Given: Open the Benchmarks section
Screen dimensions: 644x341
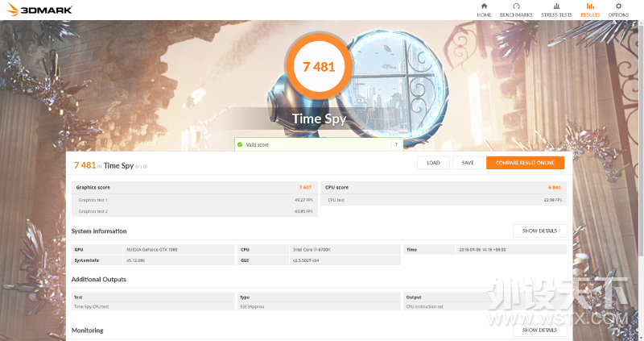Looking at the screenshot, I should coord(516,10).
